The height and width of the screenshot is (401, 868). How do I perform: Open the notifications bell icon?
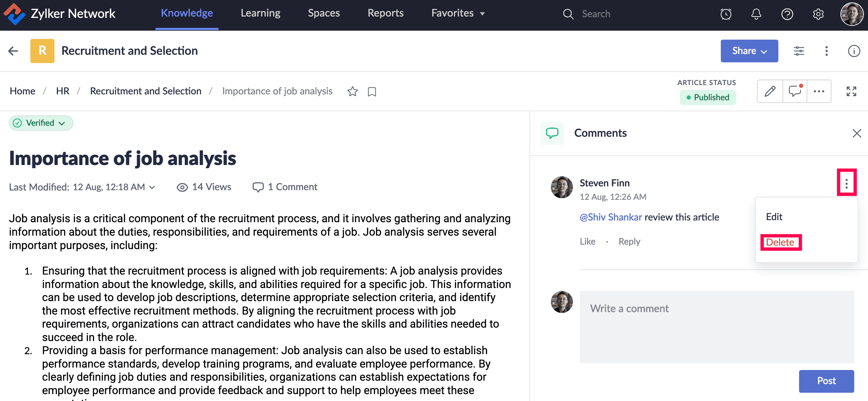pos(756,14)
